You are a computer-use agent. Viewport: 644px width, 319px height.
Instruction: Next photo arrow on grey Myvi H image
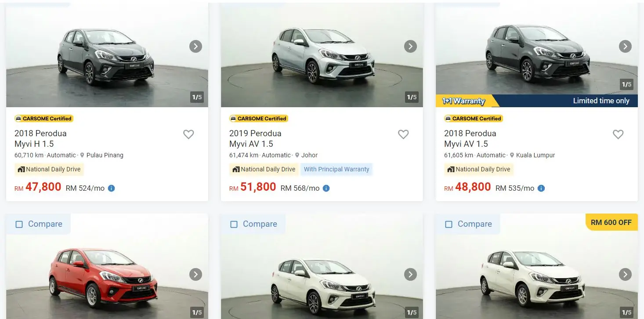click(x=195, y=46)
